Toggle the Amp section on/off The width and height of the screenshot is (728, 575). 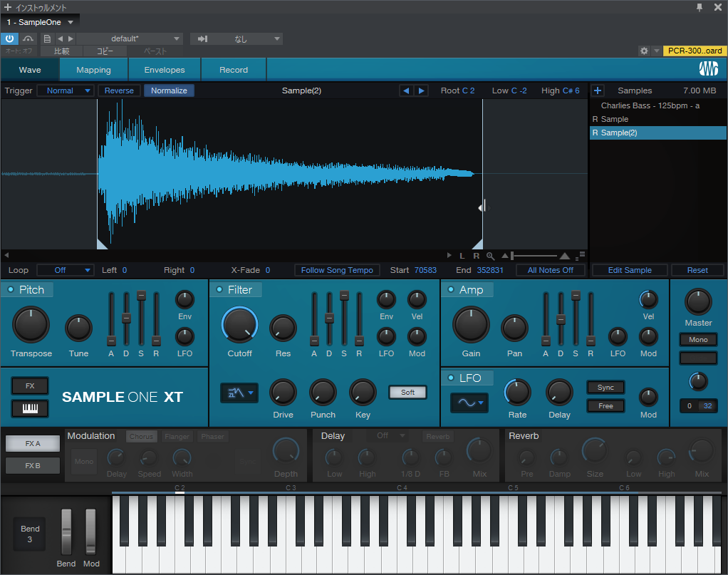point(450,290)
